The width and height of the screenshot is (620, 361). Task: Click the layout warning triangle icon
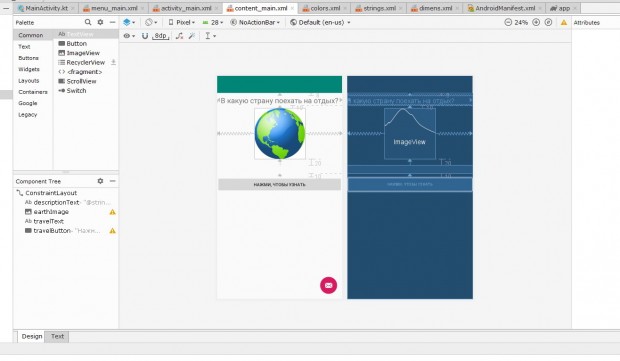tap(564, 23)
